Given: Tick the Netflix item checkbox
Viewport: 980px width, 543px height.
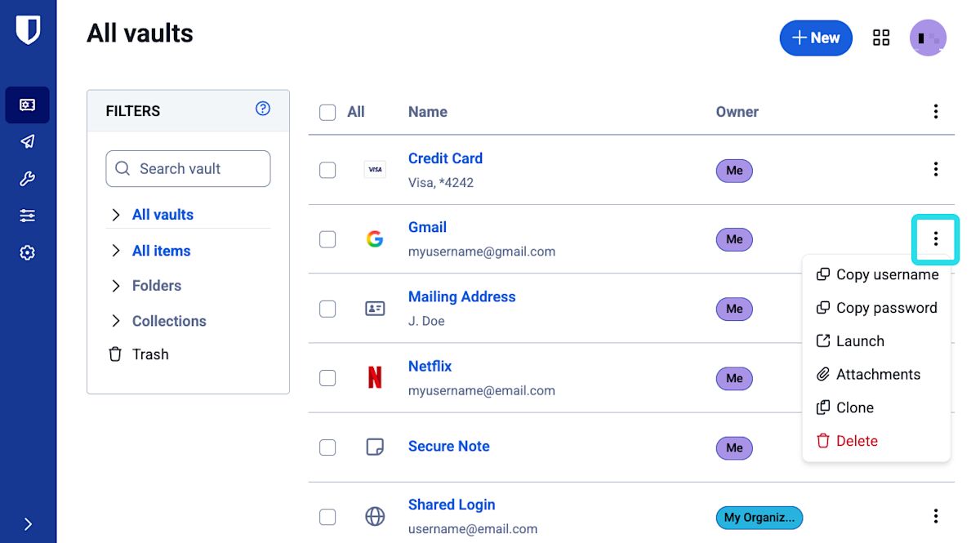Looking at the screenshot, I should (x=327, y=378).
